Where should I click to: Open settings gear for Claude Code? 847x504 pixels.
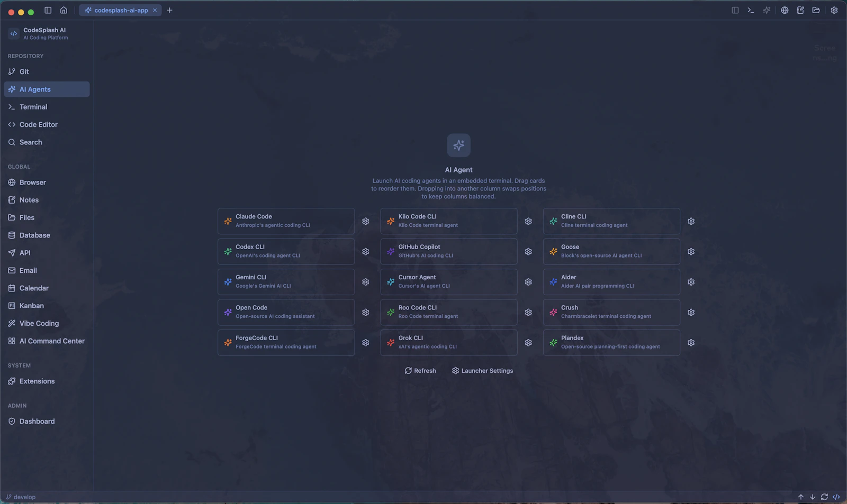point(366,221)
